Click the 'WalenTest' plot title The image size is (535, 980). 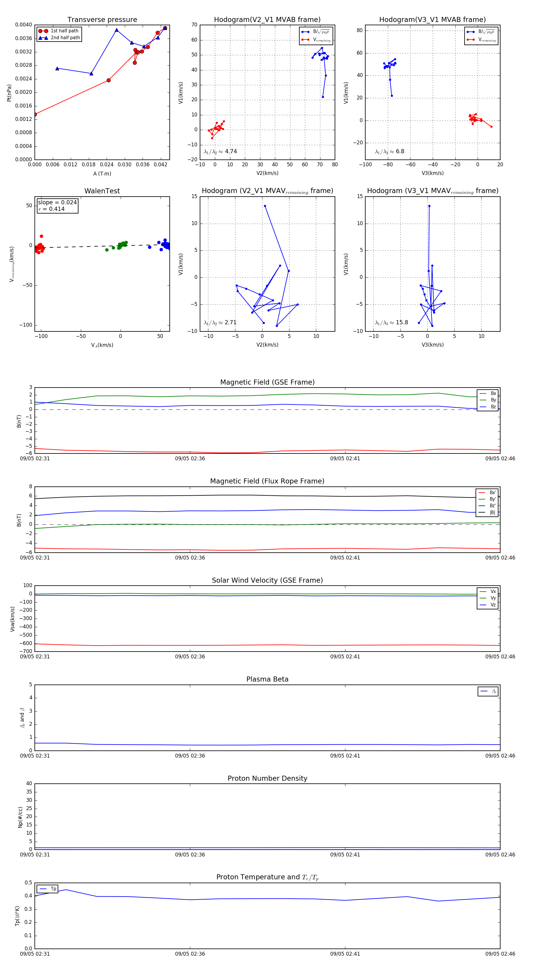[102, 191]
